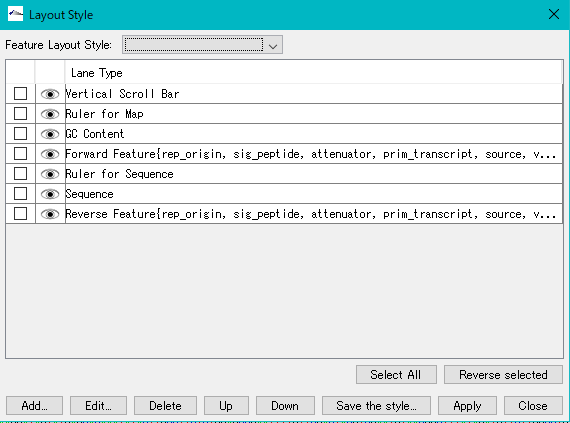Hide the Ruler for Map lane
The height and width of the screenshot is (423, 570).
(x=50, y=114)
